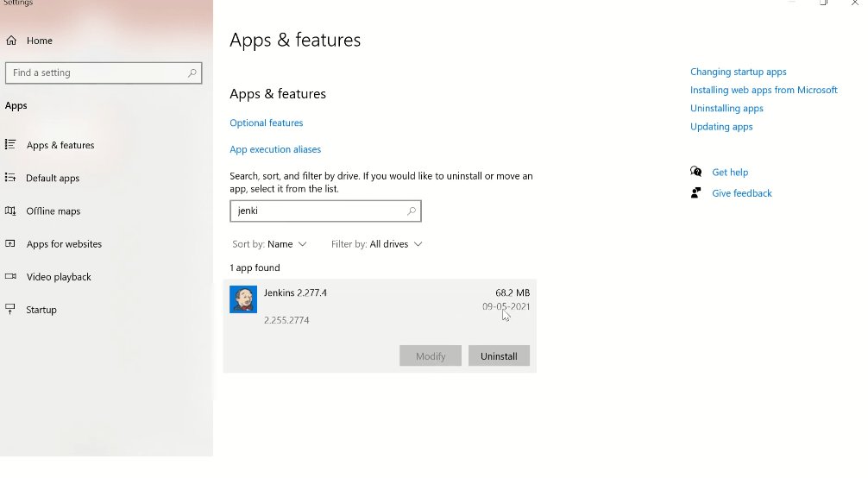Click the Home icon in sidebar
This screenshot has height=478, width=868.
click(x=11, y=41)
